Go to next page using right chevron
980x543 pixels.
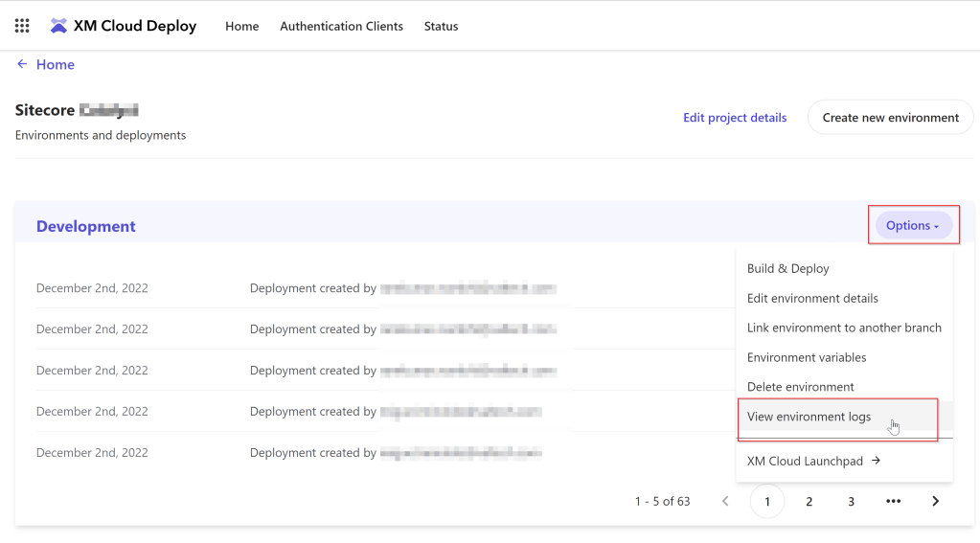pos(935,501)
